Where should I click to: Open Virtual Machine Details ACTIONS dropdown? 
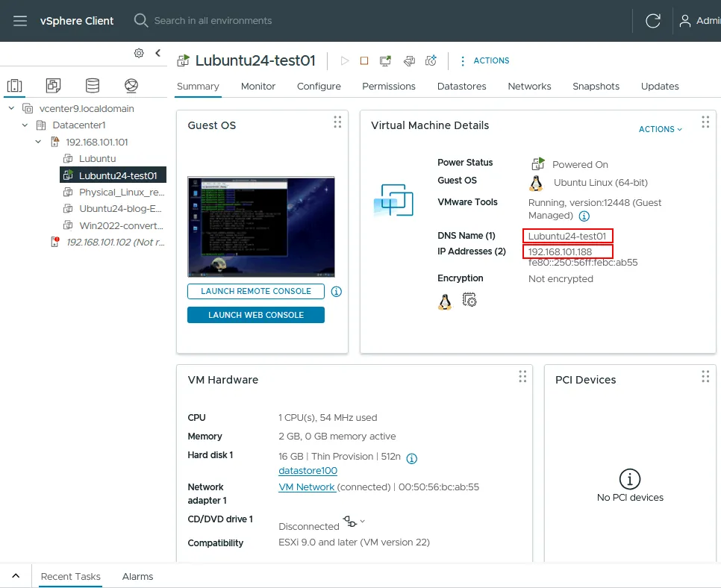661,129
